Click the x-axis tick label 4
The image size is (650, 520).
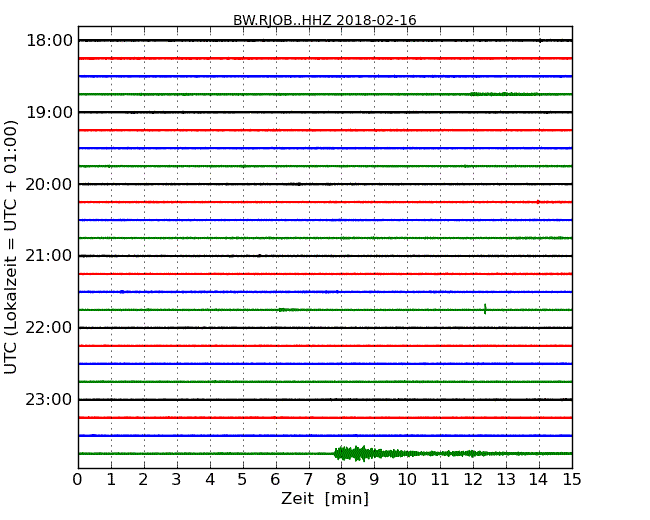[209, 480]
